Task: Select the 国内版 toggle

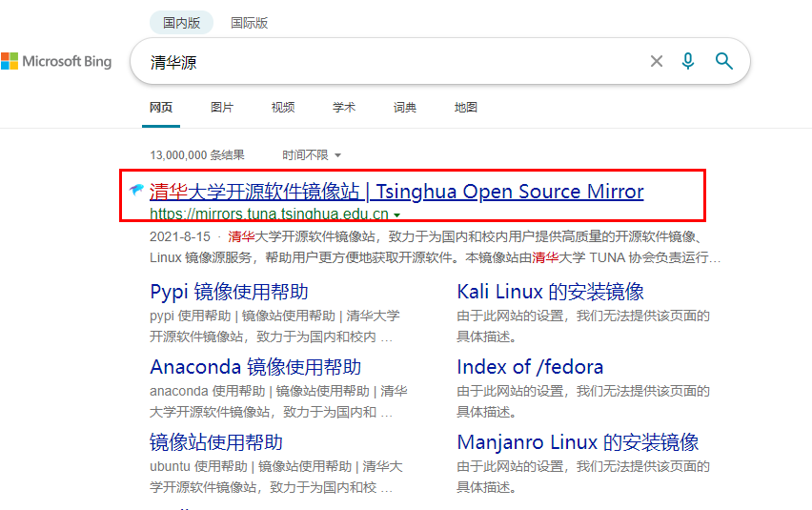Action: point(181,23)
